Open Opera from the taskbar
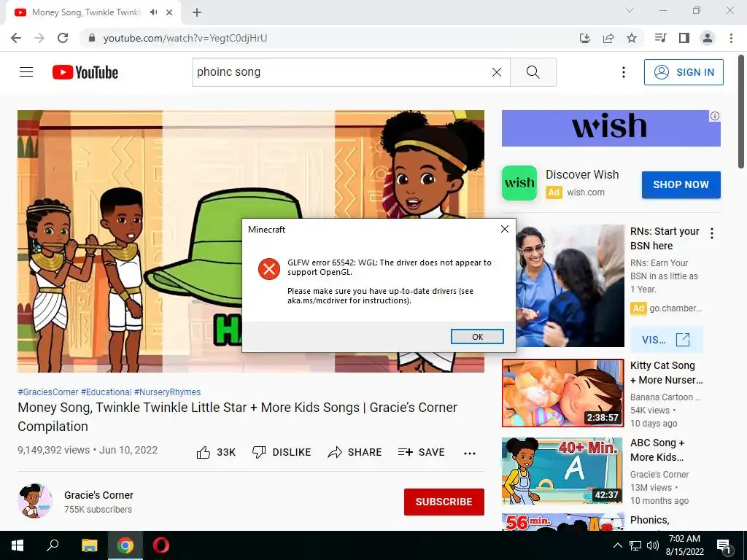747x560 pixels. coord(161,545)
